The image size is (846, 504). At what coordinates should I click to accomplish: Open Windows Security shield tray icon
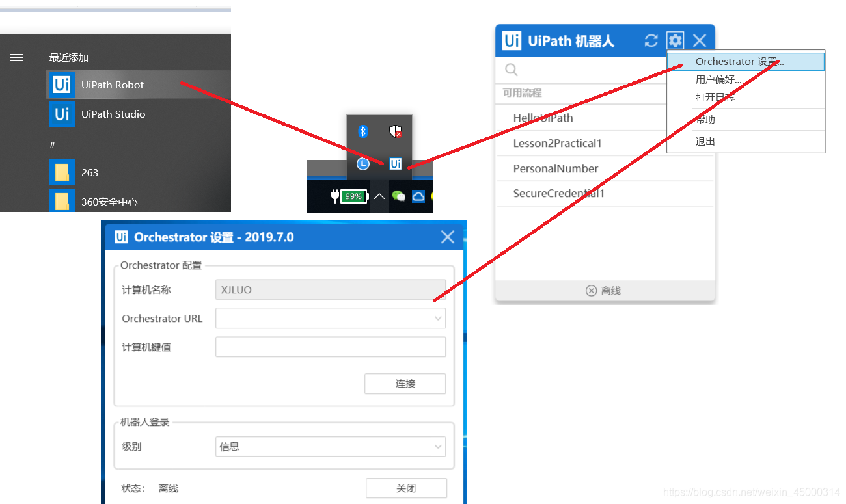point(395,131)
